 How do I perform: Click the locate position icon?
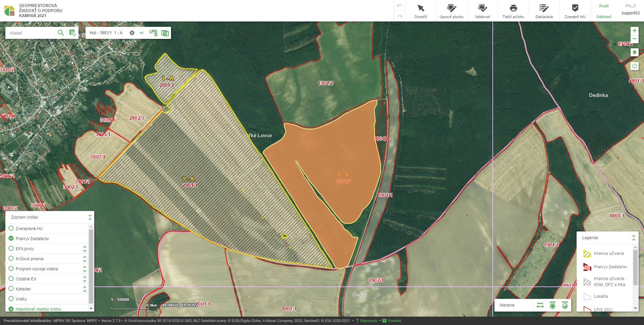pyautogui.click(x=634, y=66)
